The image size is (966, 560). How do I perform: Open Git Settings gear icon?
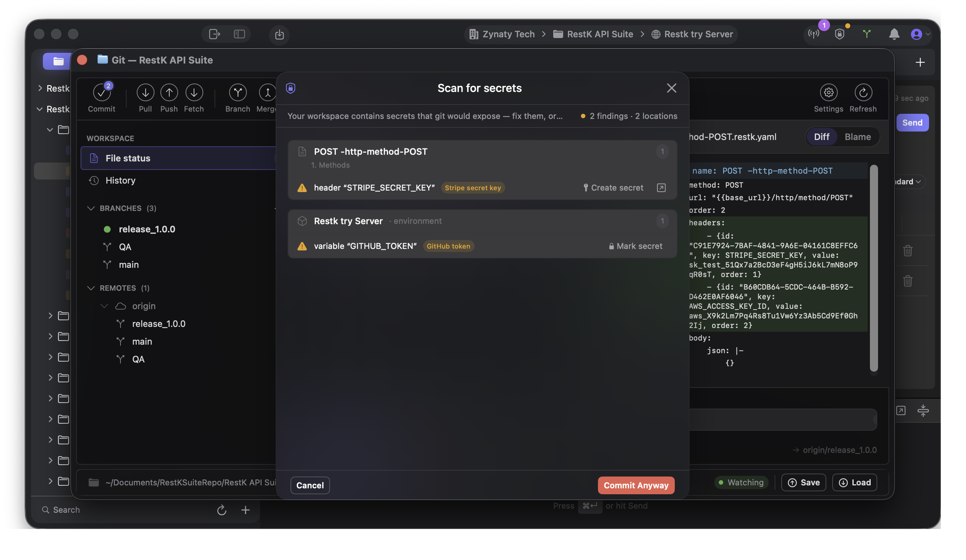tap(829, 93)
